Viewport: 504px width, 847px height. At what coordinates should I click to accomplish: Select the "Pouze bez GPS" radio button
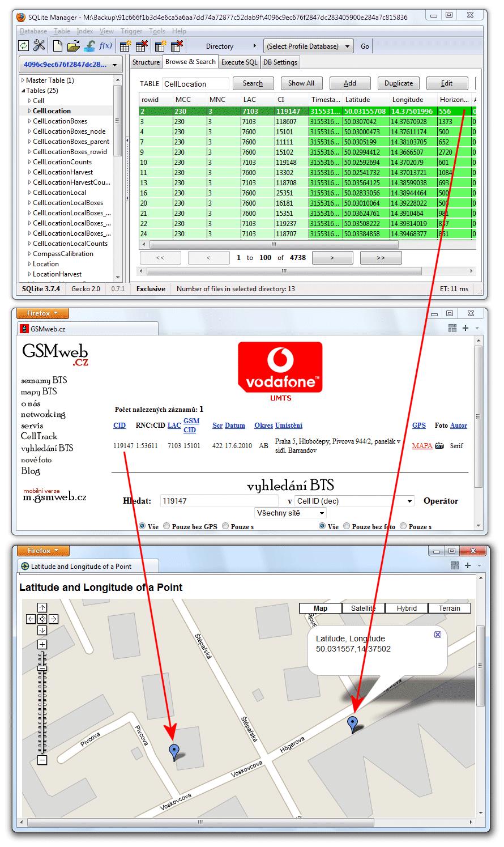click(x=166, y=526)
